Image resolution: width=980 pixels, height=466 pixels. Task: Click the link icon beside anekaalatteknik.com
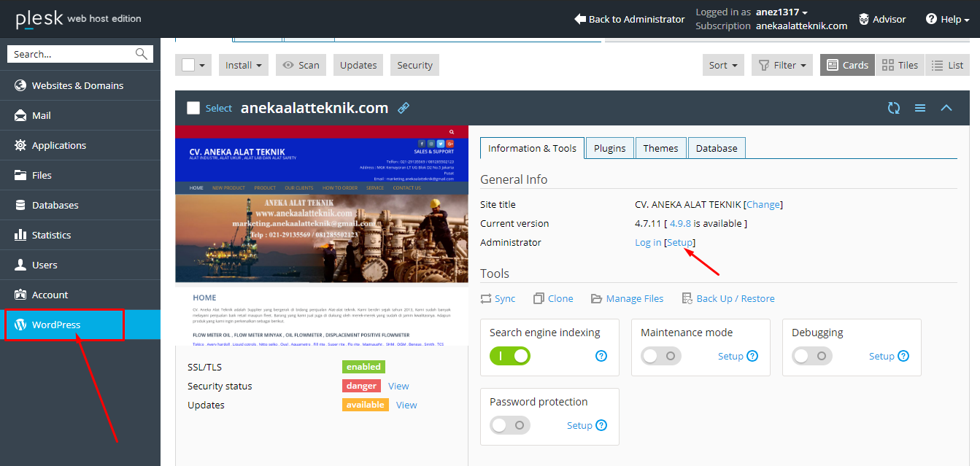[x=404, y=108]
